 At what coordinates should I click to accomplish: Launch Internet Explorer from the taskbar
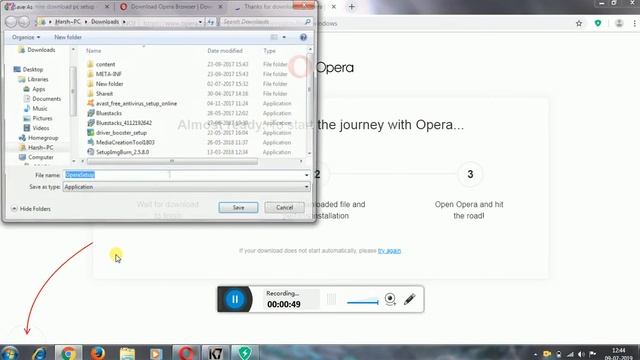39,353
